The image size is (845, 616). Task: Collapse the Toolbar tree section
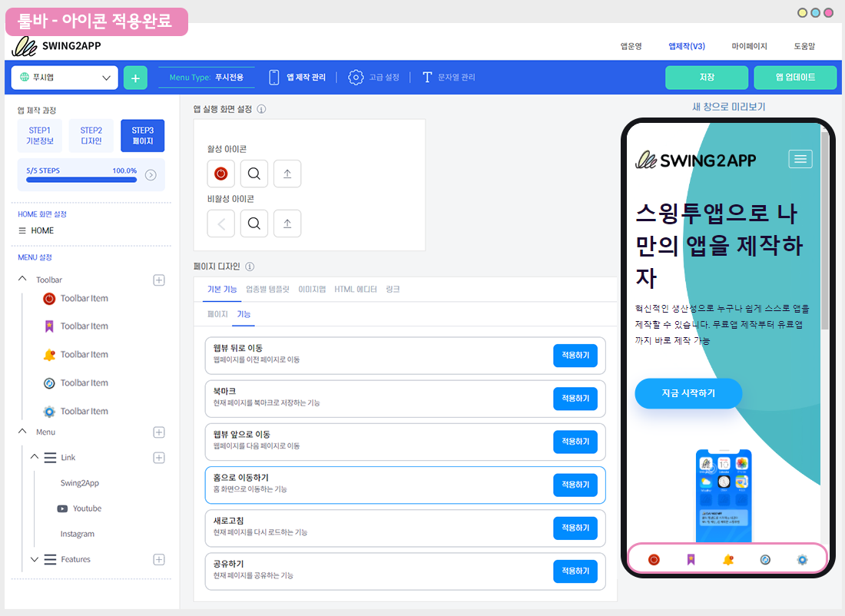(x=22, y=280)
